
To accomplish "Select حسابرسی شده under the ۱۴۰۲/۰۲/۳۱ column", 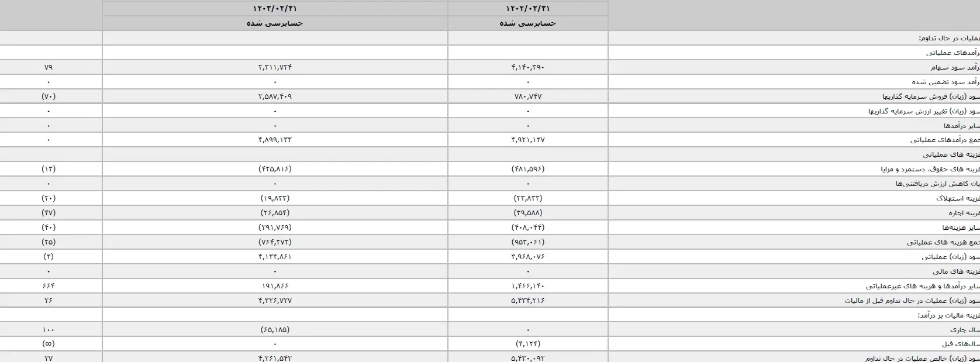I will click(x=527, y=23).
